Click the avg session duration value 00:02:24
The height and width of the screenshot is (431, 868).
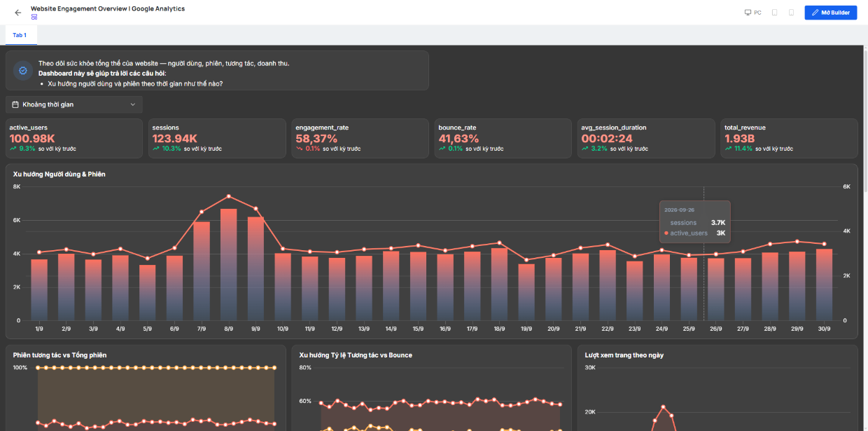point(607,139)
